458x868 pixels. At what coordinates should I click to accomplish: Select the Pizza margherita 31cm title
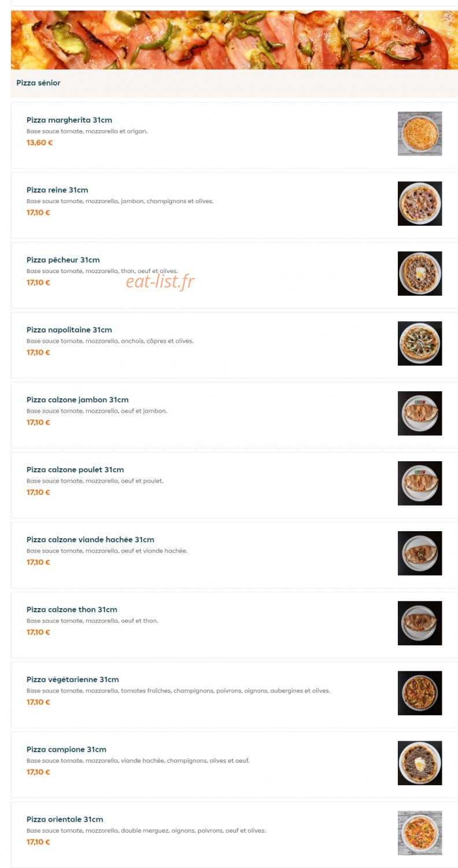click(x=69, y=120)
